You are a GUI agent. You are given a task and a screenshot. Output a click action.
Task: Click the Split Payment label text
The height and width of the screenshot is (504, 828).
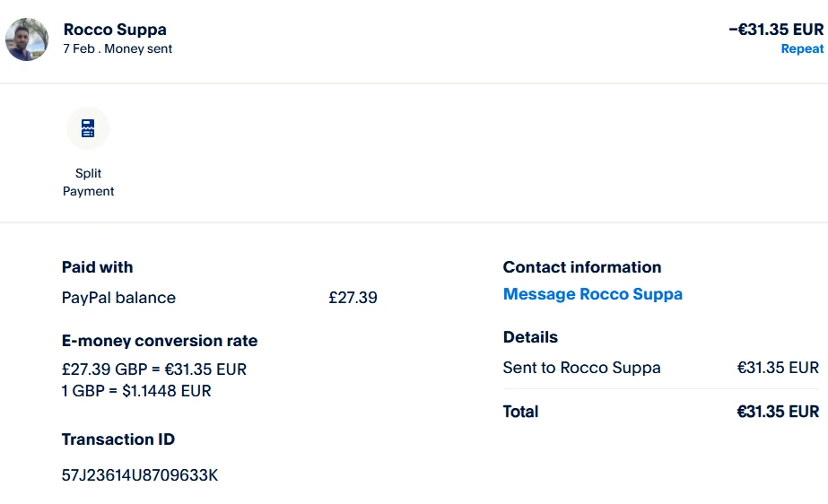pyautogui.click(x=88, y=182)
